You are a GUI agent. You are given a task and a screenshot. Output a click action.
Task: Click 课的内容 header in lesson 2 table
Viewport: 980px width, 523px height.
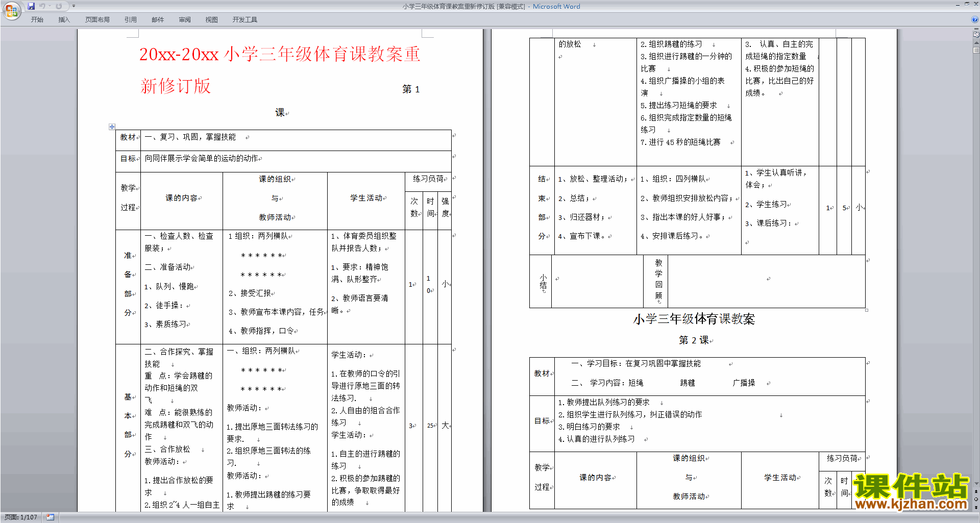595,478
